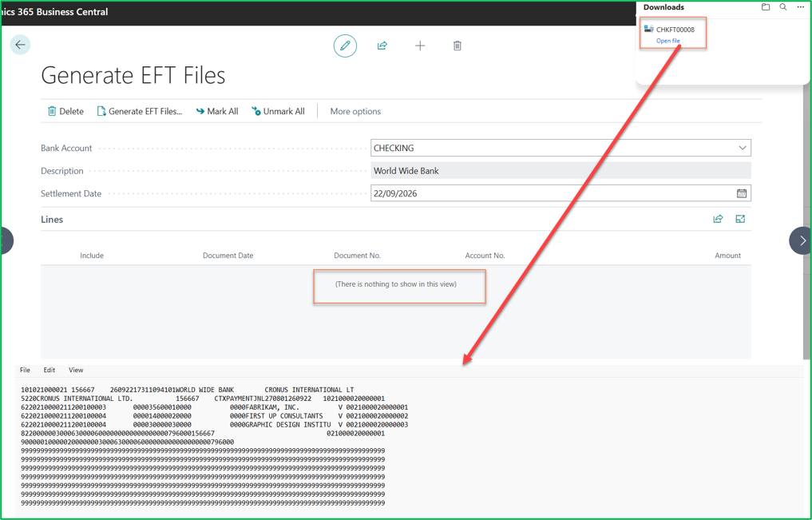Click share icon in Lines section
Screen dimensions: 812x520
(x=718, y=219)
